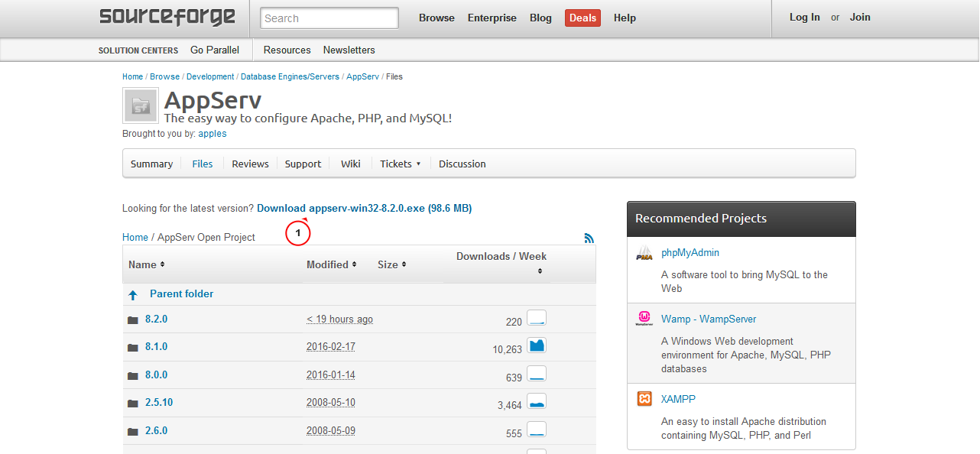Click Database Engines/Servers breadcrumb link
980x454 pixels.
click(x=290, y=76)
